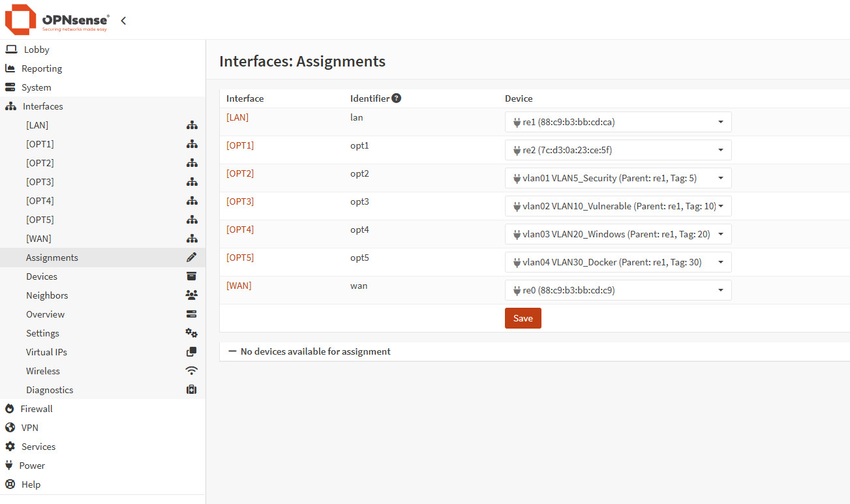Open the Firewall menu
Screen dimensions: 850x504
(x=35, y=408)
